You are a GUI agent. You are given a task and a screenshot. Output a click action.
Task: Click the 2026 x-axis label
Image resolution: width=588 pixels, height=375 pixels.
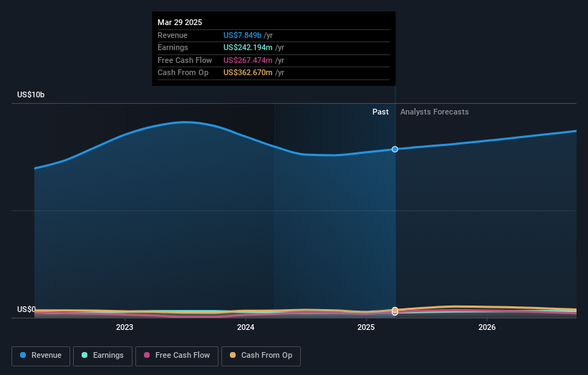(x=487, y=327)
